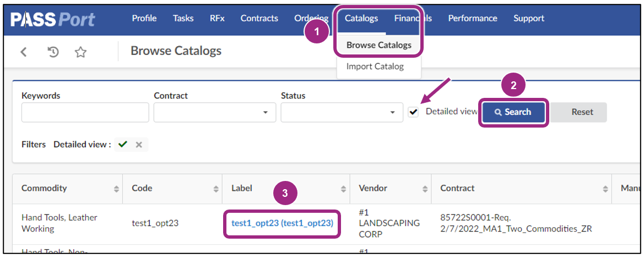Image resolution: width=644 pixels, height=259 pixels.
Task: Sort by Label column arrows
Action: [343, 189]
